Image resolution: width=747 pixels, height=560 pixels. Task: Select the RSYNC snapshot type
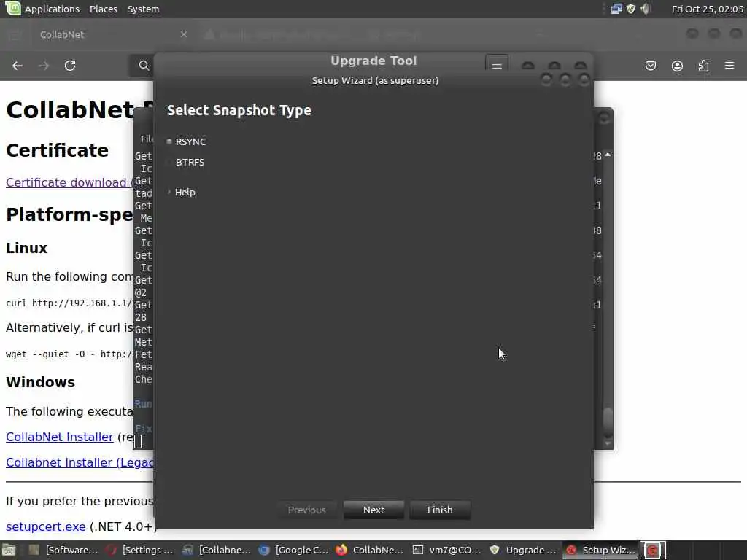(186, 141)
